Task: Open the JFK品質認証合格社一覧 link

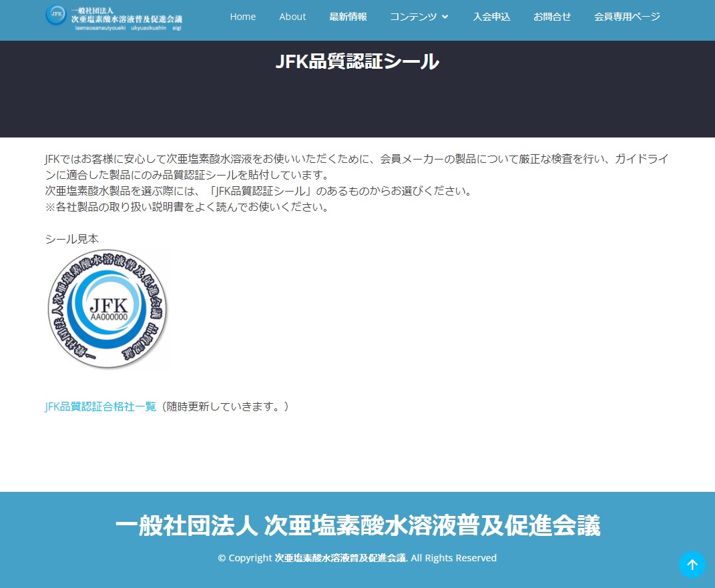Action: (100, 406)
